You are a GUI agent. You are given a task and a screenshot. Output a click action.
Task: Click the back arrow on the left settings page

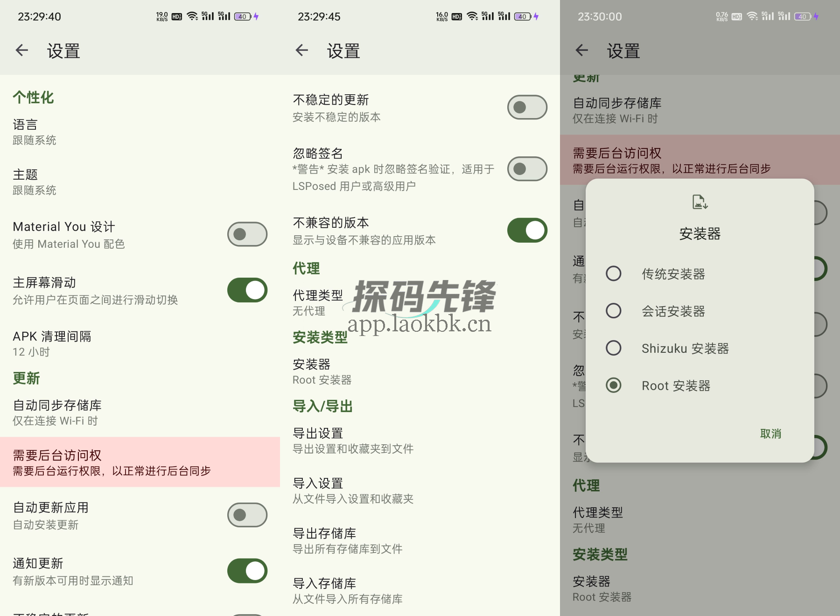coord(21,50)
